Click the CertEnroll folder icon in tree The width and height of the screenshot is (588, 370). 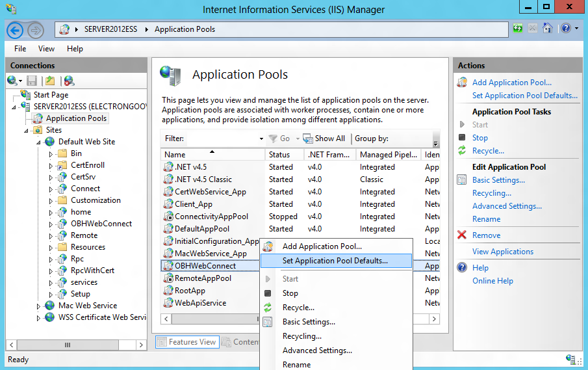(x=62, y=165)
